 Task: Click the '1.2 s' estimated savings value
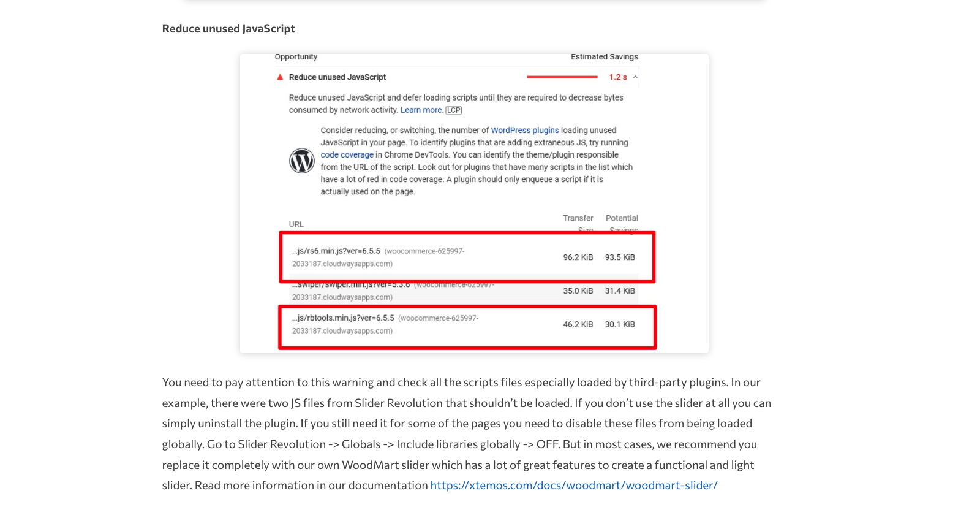(x=618, y=77)
